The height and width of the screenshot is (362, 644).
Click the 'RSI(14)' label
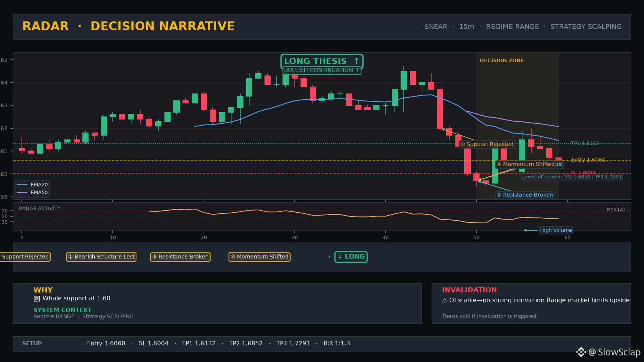coord(616,210)
